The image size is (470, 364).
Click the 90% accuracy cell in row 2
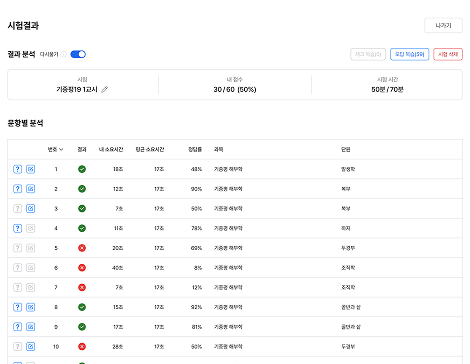(x=196, y=189)
